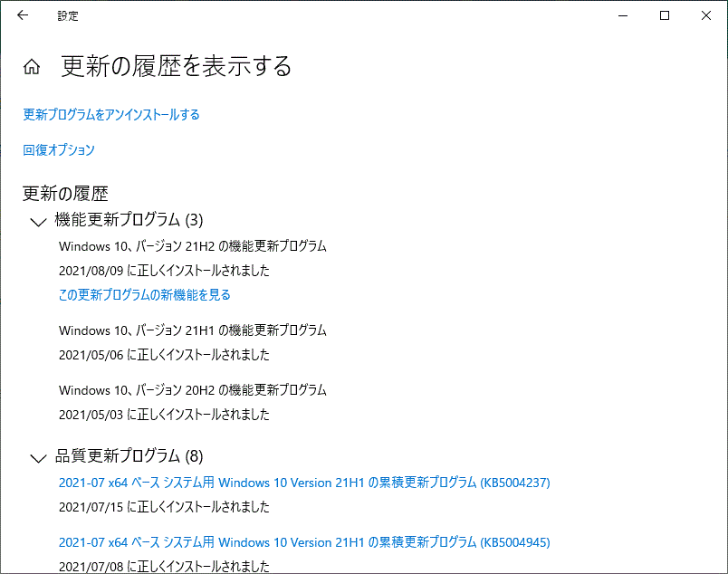Select the 20H2 feature update entry text
This screenshot has height=574, width=728.
click(x=193, y=389)
